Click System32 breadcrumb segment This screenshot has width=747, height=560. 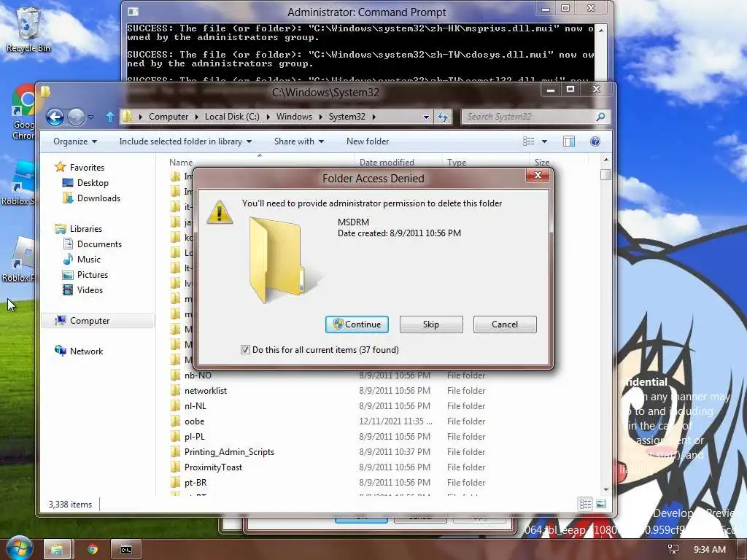point(347,117)
